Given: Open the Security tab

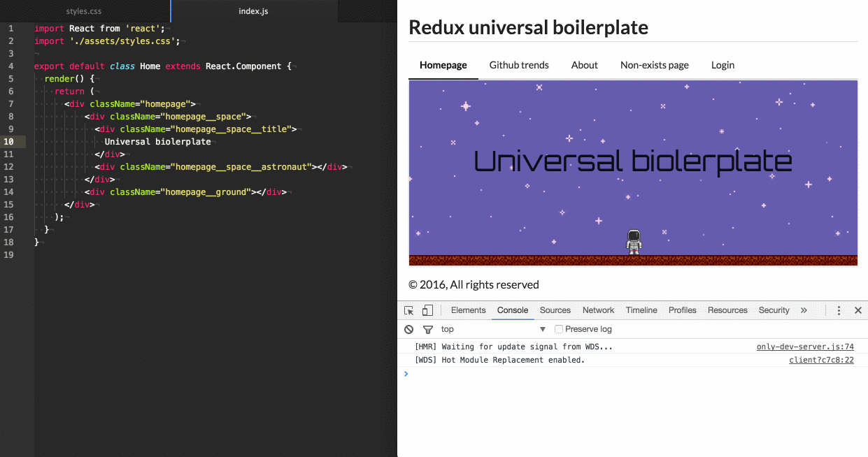Looking at the screenshot, I should 774,310.
